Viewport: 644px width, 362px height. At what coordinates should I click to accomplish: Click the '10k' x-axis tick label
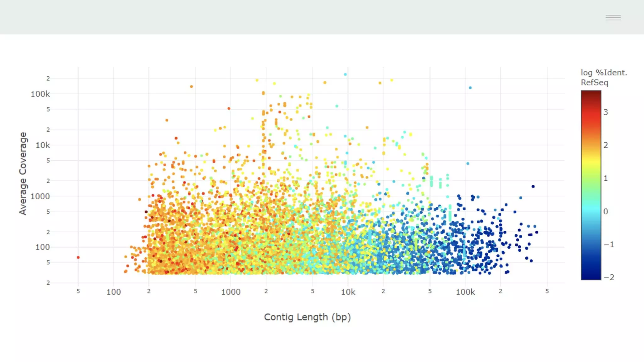click(x=348, y=292)
